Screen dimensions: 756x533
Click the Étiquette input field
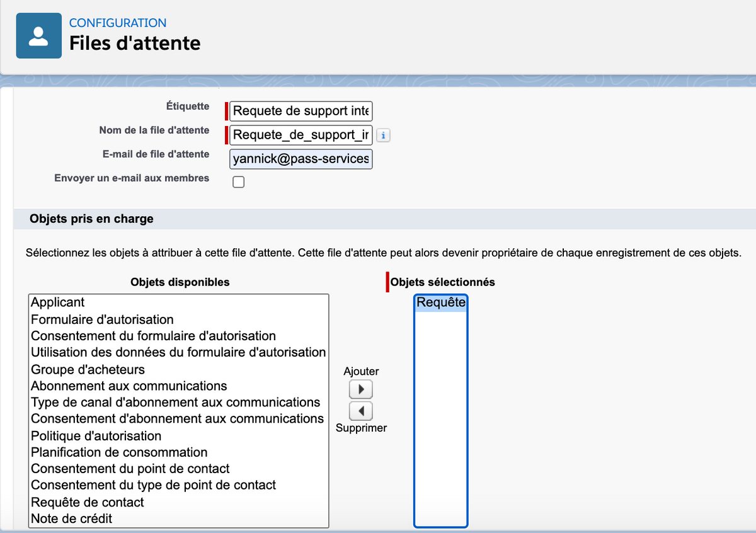pyautogui.click(x=301, y=112)
